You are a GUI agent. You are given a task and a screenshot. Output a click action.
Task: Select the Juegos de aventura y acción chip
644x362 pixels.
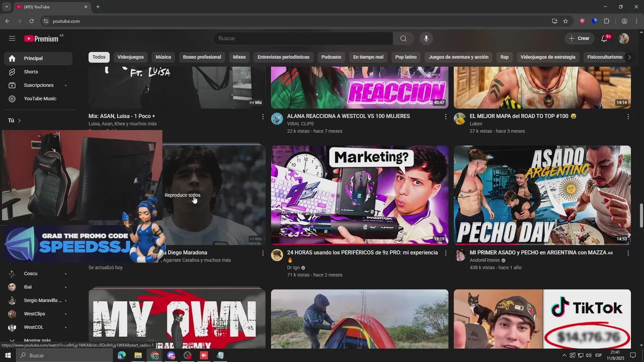(x=458, y=57)
